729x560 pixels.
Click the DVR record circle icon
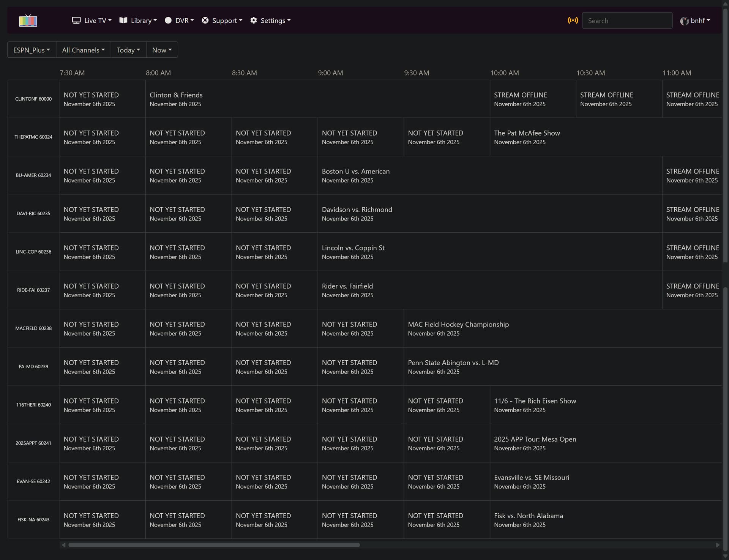168,21
